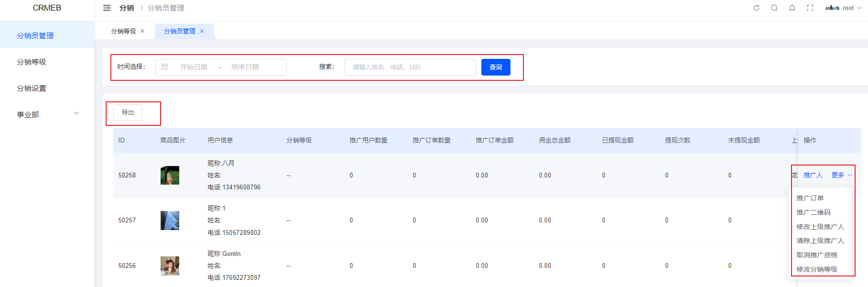Click the 结束日期 end date field
Viewport: 868px width, 287px height.
click(x=245, y=67)
